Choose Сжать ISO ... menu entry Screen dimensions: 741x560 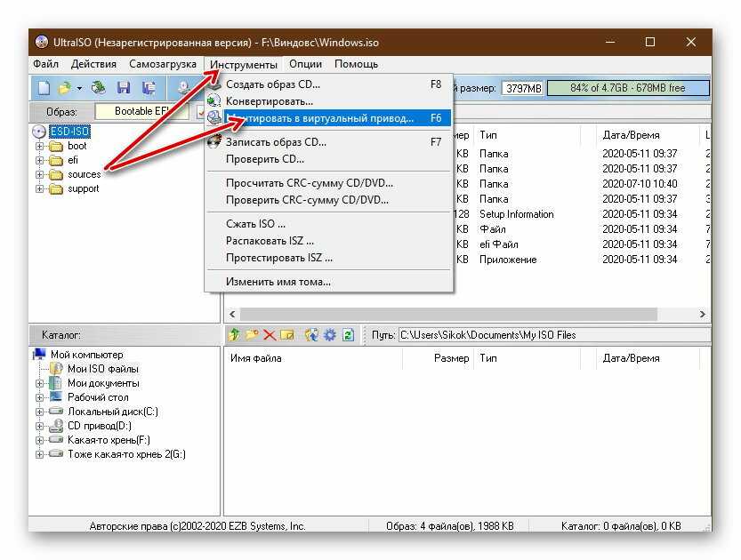329,223
